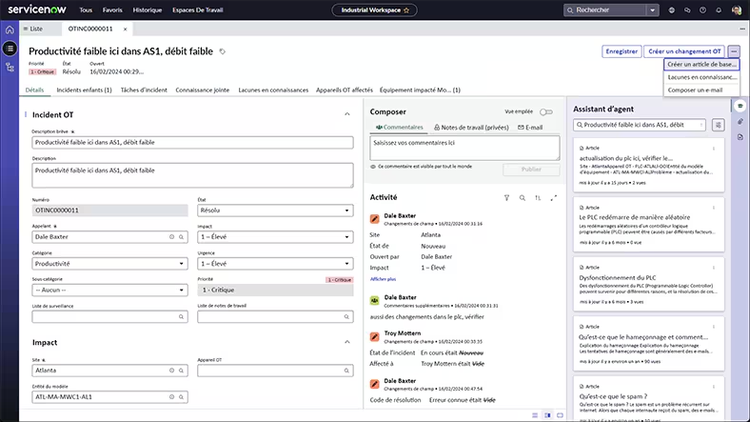Open the options menu on the actualisation du plc article

coord(714,148)
